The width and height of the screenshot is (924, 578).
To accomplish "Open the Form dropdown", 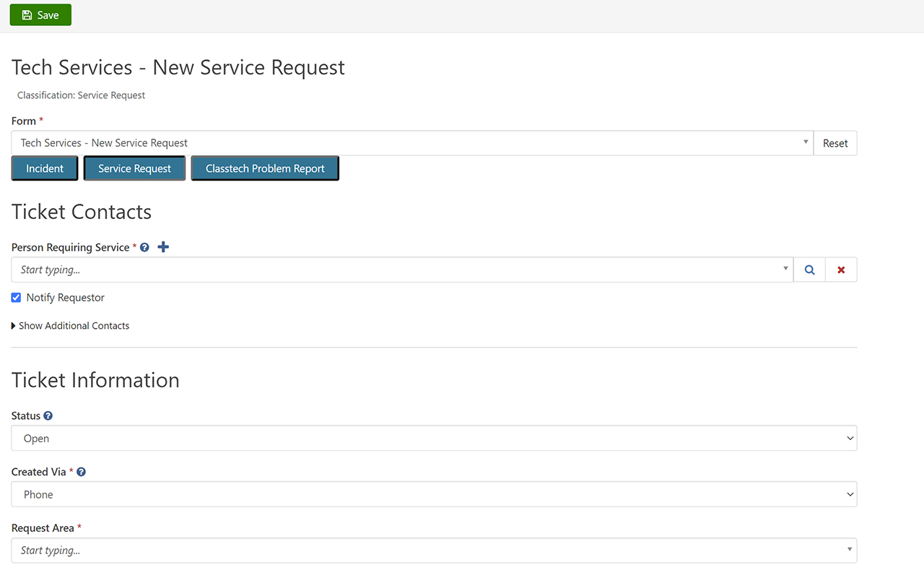I will [x=412, y=143].
